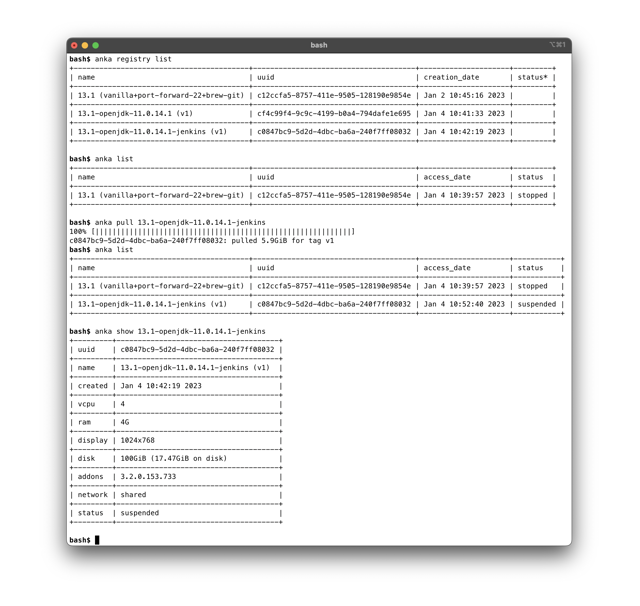Click the uuid value in anka show table
The height and width of the screenshot is (606, 640).
[197, 349]
